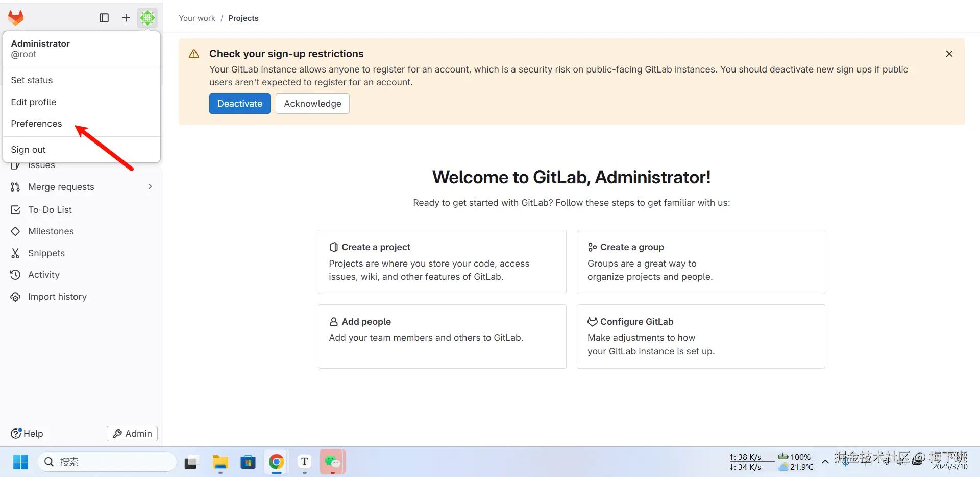980x477 pixels.
Task: Click the Windows taskbar search box
Action: pyautogui.click(x=107, y=462)
